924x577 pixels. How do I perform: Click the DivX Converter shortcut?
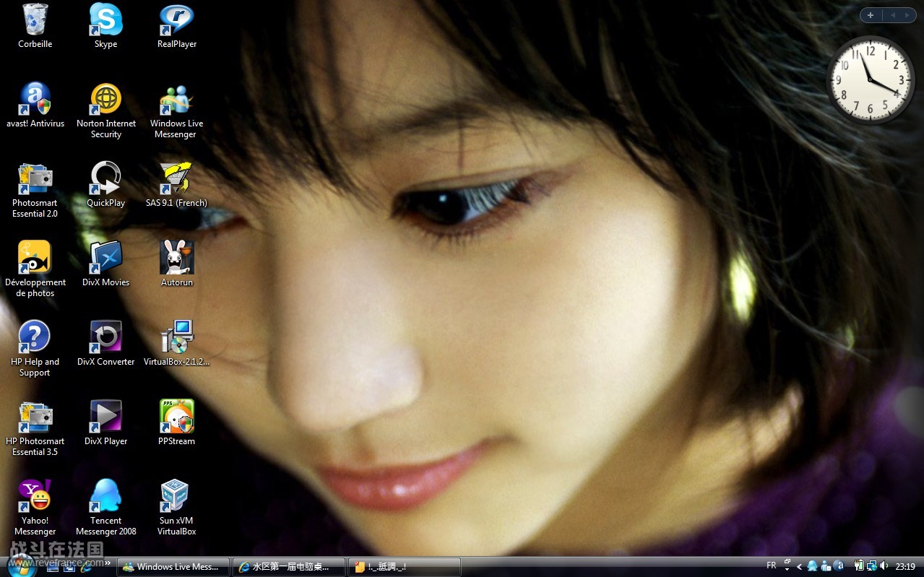106,344
